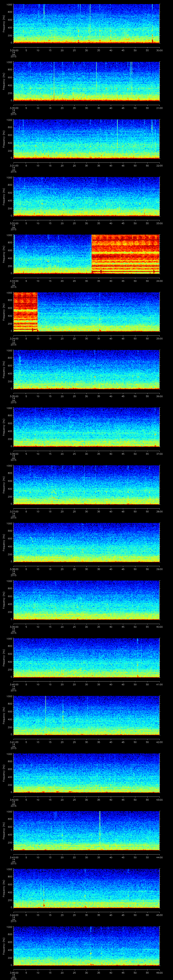Image resolution: width=173 pixels, height=980 pixels.
Task: Click the vertical line near 16s in 3:30 panel
Action: [54, 81]
